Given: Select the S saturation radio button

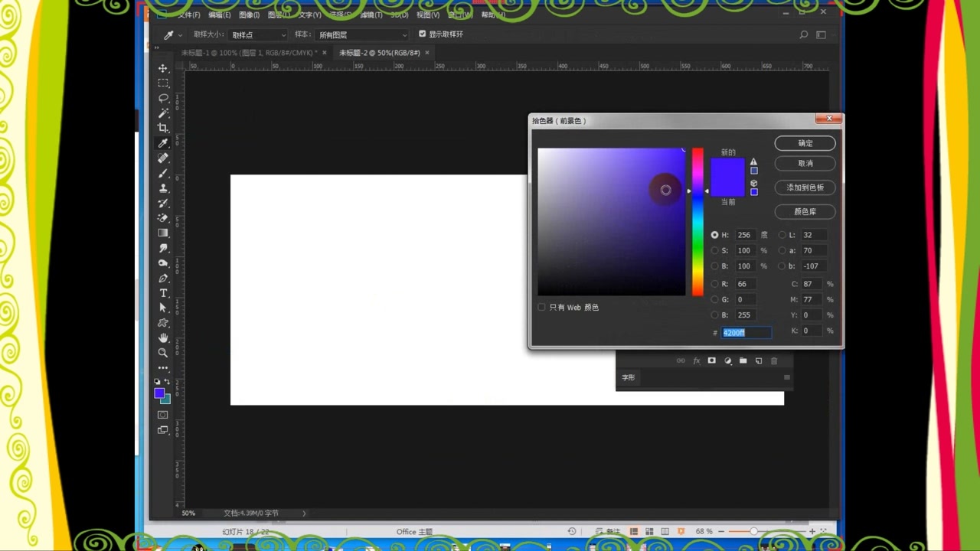Looking at the screenshot, I should click(x=715, y=250).
